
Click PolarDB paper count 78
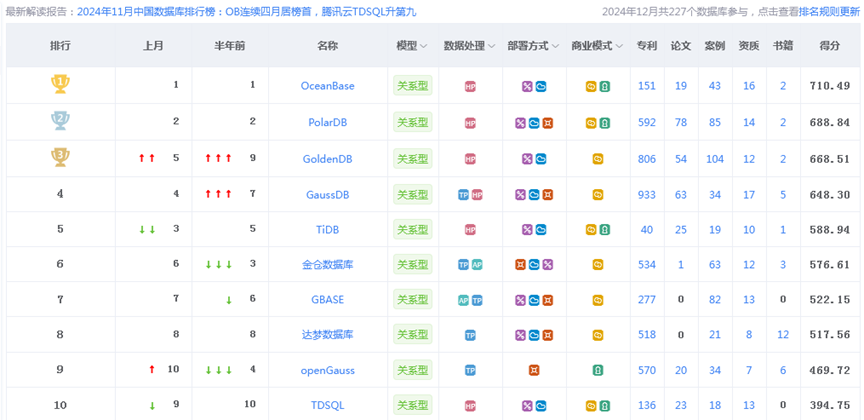click(x=681, y=122)
